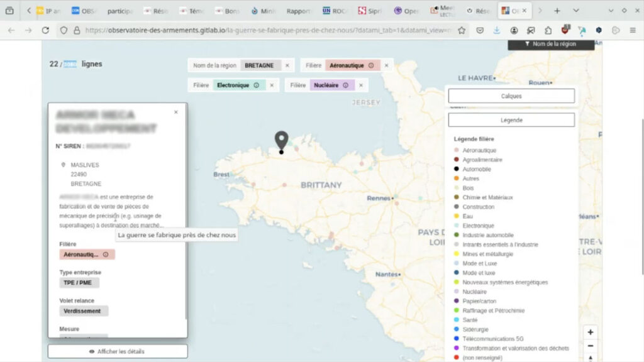Screen dimensions: 644x362
Task: Remove the Electronique filière filter chip
Action: tap(272, 85)
